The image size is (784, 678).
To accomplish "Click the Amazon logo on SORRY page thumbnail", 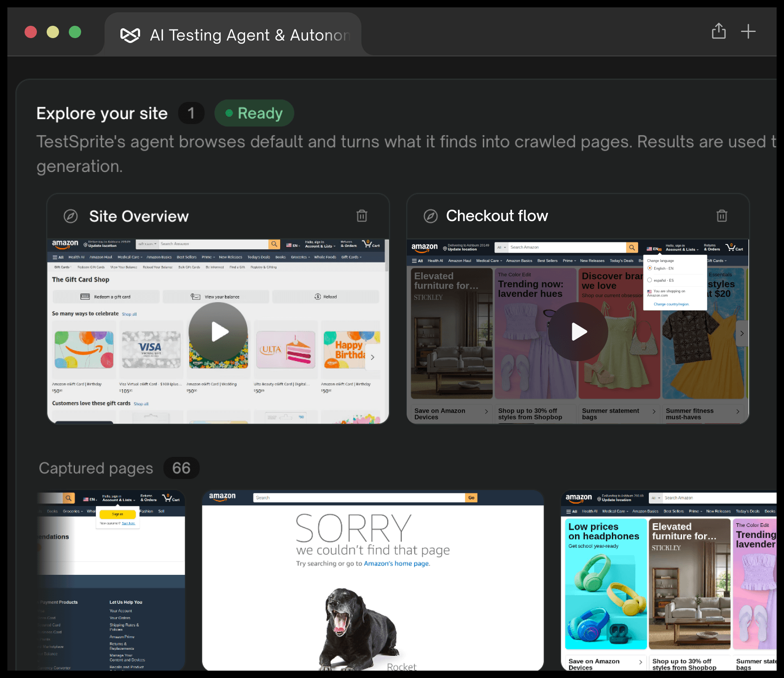I will [x=222, y=497].
